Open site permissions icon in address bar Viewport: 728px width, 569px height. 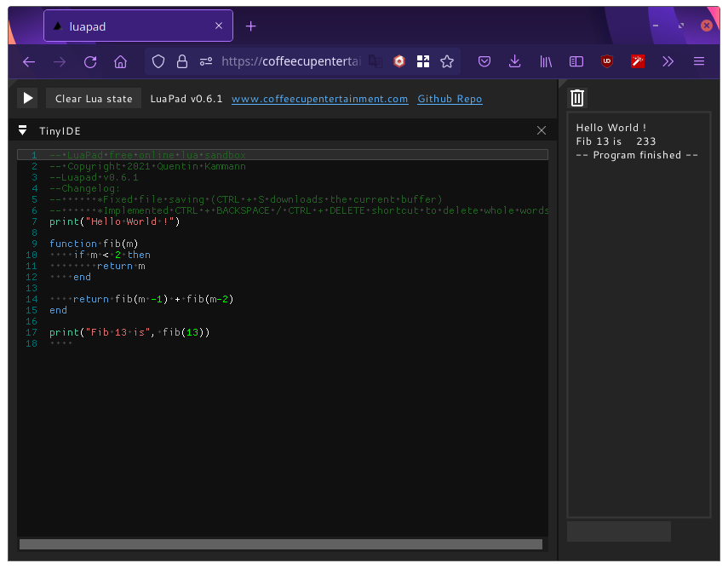tap(206, 61)
